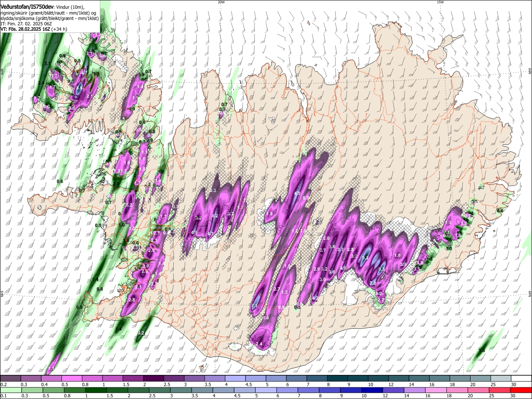Pick the dark teal 9 swatch in the top row

click(358, 379)
